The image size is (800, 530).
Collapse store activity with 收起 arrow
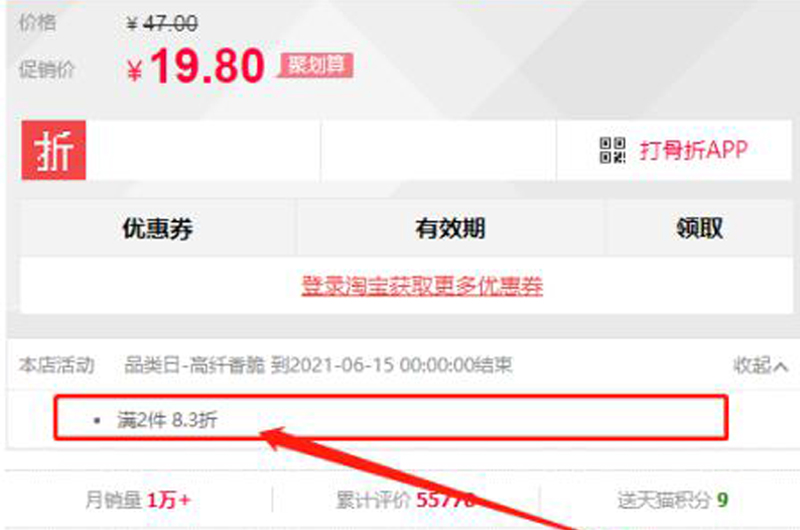[760, 365]
